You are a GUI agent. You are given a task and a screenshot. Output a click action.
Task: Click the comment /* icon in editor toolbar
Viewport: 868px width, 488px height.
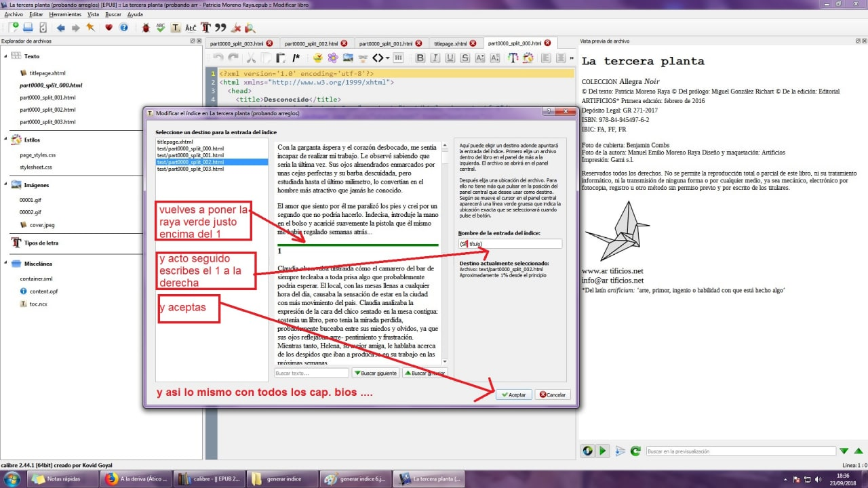click(x=296, y=58)
